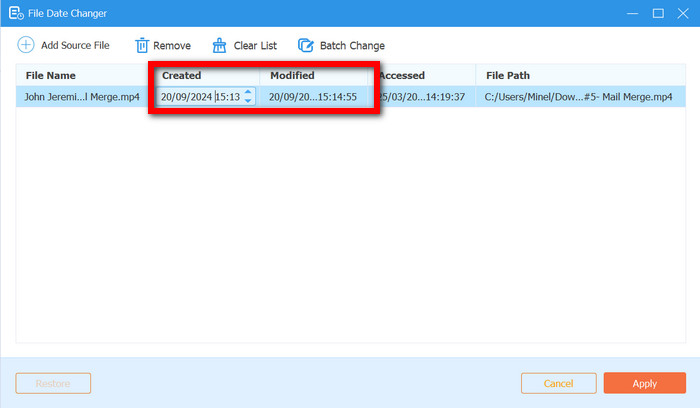Sort by Created column header
This screenshot has height=408, width=700.
click(181, 75)
